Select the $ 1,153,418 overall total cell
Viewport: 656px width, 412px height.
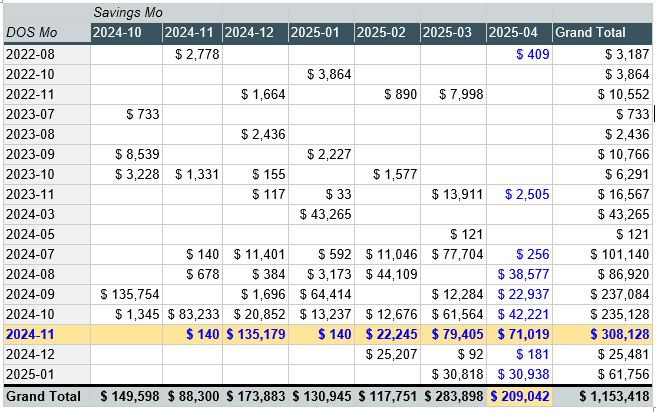(603, 396)
